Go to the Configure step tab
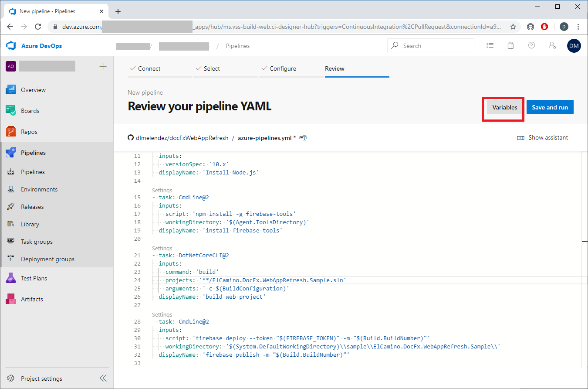Viewport: 588px width, 389px height. (282, 68)
